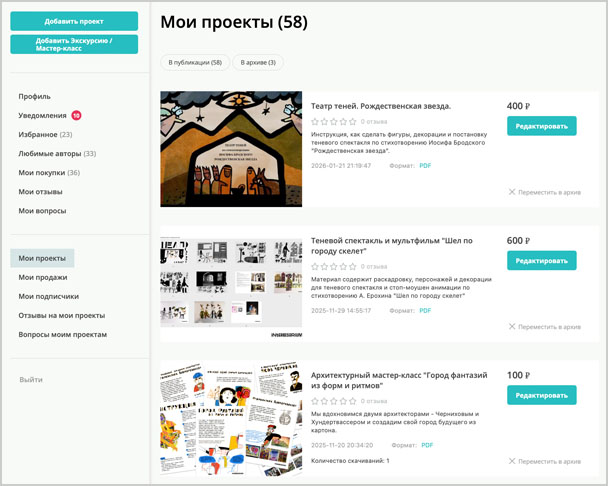Open Отзывы на мои проекты
Image resolution: width=608 pixels, height=486 pixels.
pyautogui.click(x=62, y=315)
